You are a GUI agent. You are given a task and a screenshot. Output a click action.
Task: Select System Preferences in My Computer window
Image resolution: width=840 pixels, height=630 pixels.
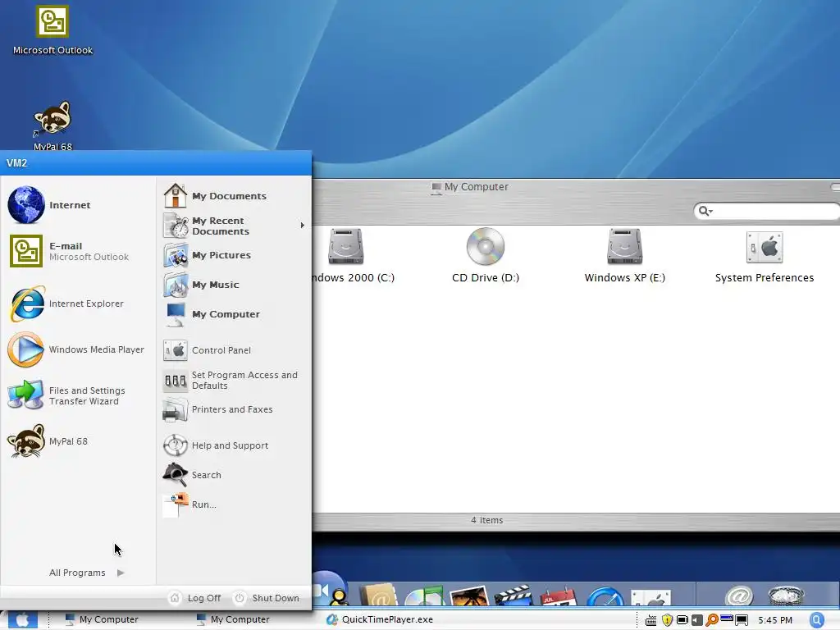765,255
